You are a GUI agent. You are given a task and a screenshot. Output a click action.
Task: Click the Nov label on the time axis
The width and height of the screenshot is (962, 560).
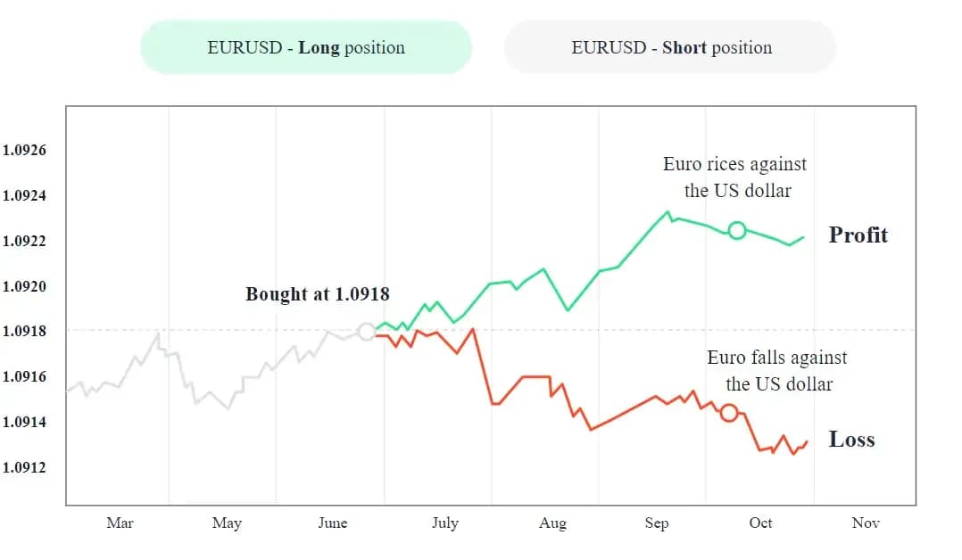[x=865, y=523]
